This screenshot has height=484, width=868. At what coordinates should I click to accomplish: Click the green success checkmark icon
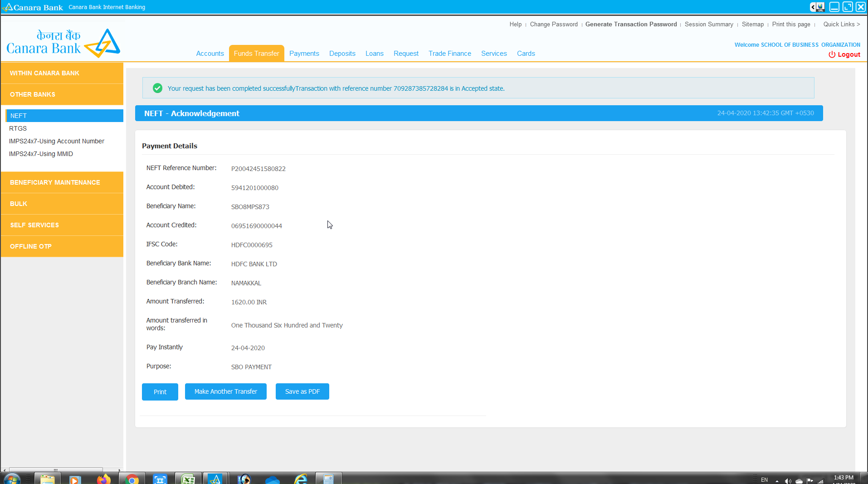pos(157,88)
